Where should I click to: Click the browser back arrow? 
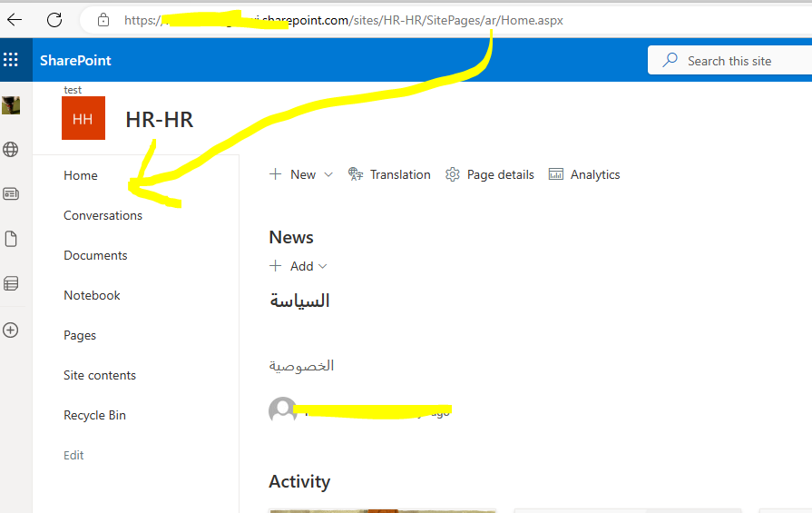(15, 20)
